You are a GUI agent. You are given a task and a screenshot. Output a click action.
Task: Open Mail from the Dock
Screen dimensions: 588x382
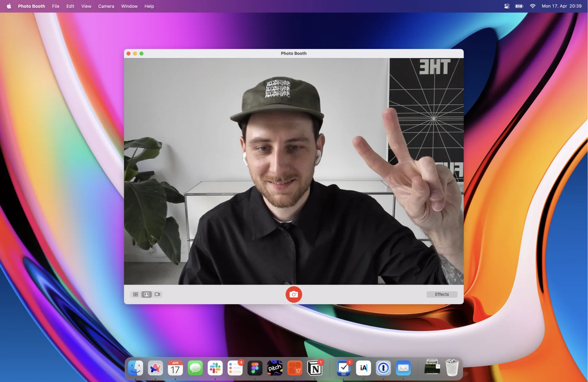click(403, 368)
